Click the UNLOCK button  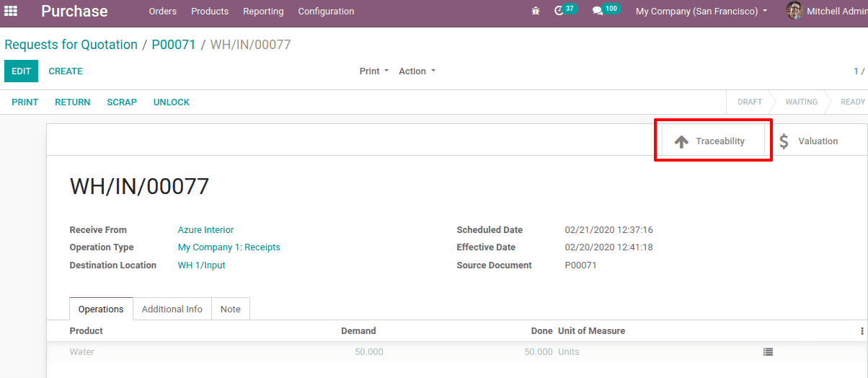[x=172, y=102]
